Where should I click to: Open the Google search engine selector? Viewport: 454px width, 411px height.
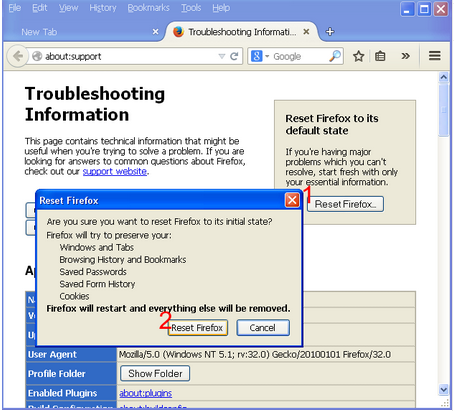(x=260, y=56)
